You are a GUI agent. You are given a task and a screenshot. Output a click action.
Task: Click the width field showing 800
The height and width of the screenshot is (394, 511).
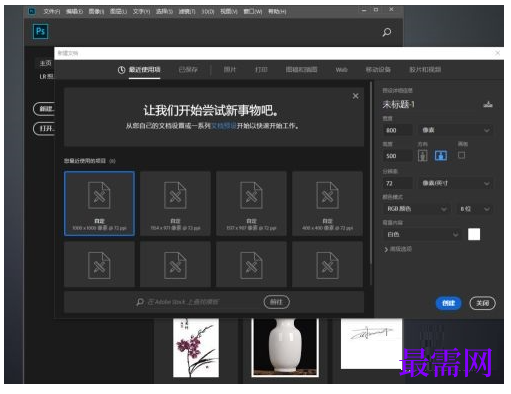(398, 130)
